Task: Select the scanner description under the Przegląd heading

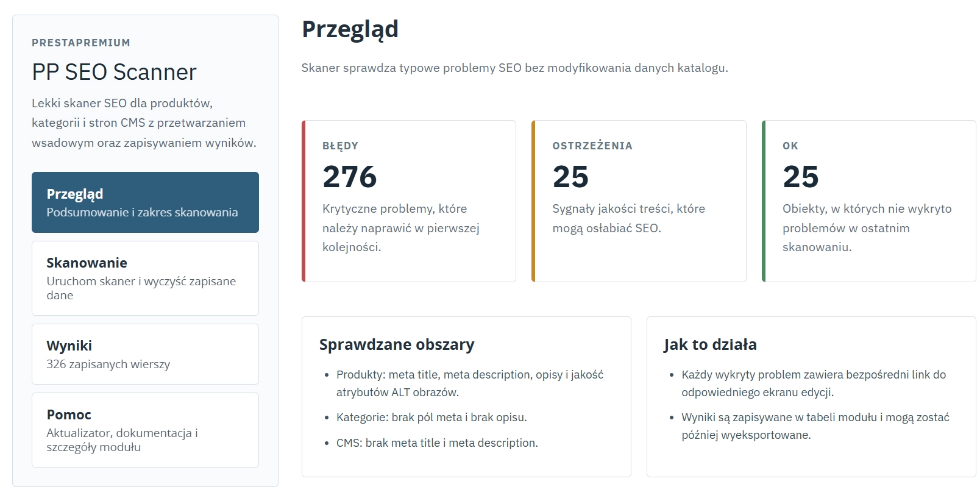Action: point(514,68)
